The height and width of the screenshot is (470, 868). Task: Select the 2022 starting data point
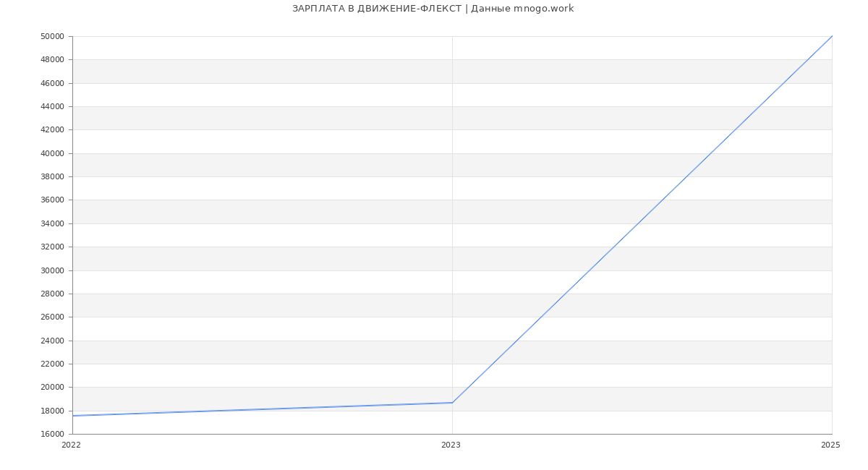click(x=73, y=416)
